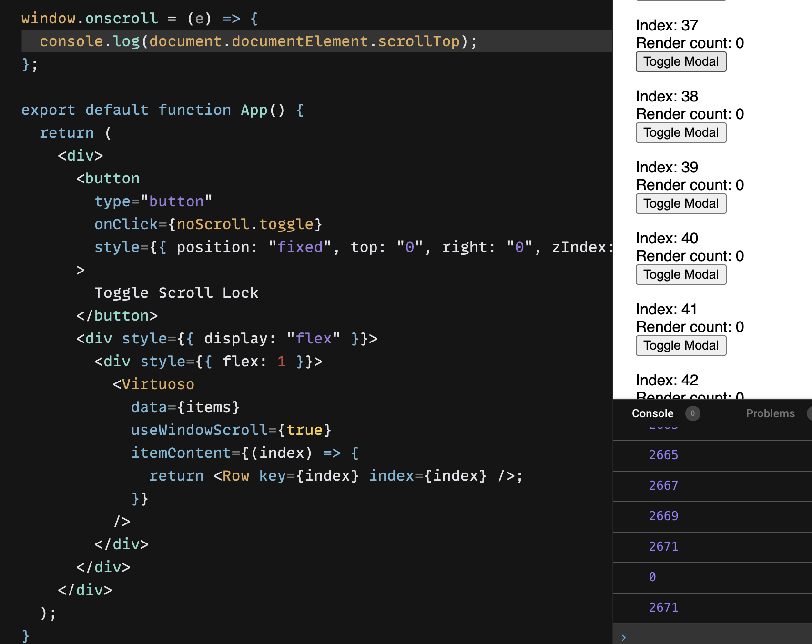Image resolution: width=812 pixels, height=644 pixels.
Task: Expand the last 2671 console entry
Action: [663, 607]
